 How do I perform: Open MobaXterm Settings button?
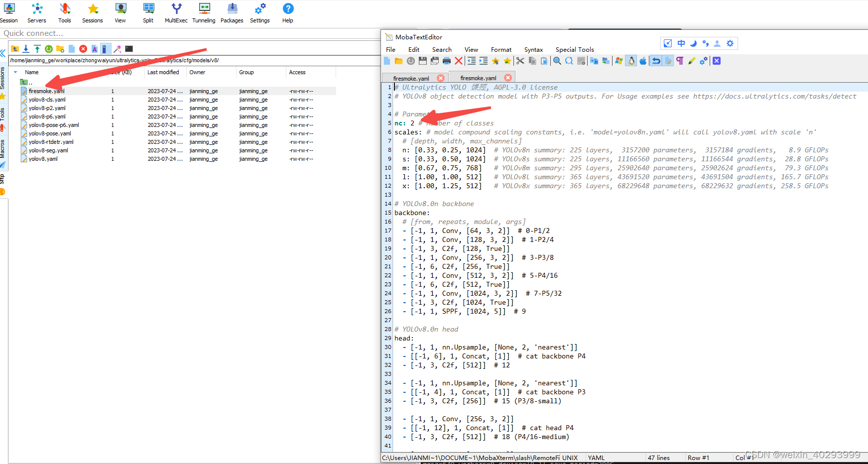(x=260, y=13)
